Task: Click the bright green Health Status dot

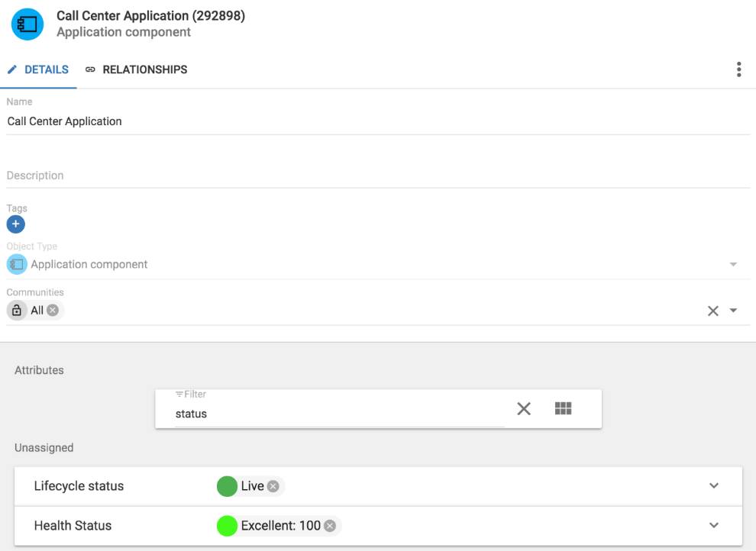Action: [227, 526]
